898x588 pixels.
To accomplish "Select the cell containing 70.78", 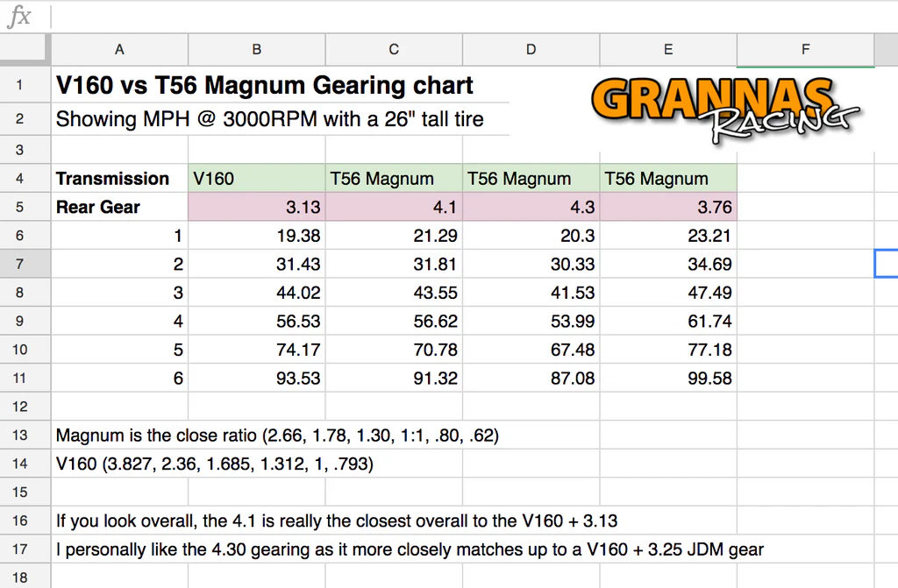I will click(x=394, y=350).
